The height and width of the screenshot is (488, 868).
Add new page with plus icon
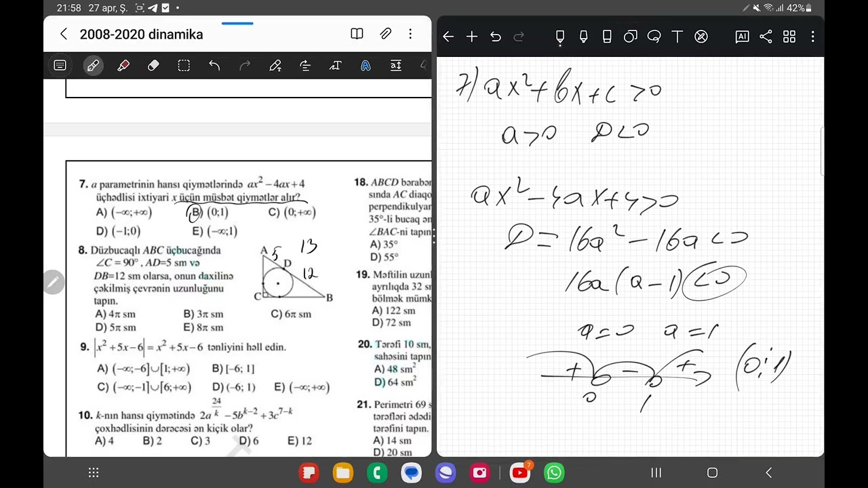coord(472,37)
